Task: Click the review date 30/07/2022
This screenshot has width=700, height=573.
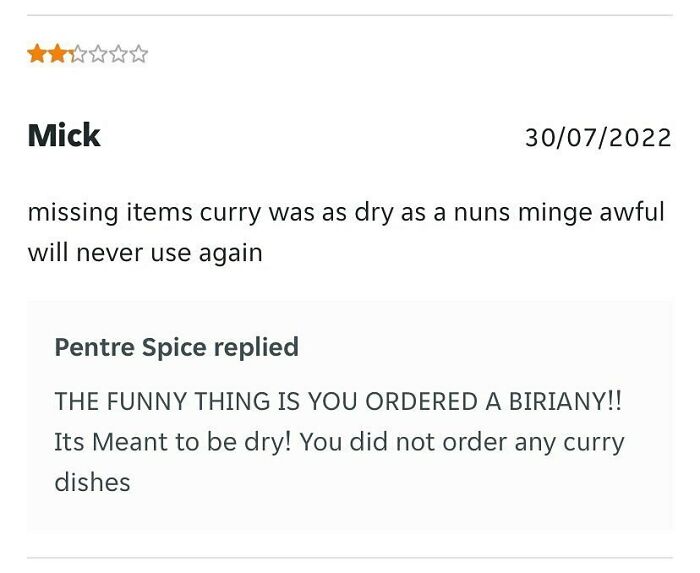Action: [598, 137]
